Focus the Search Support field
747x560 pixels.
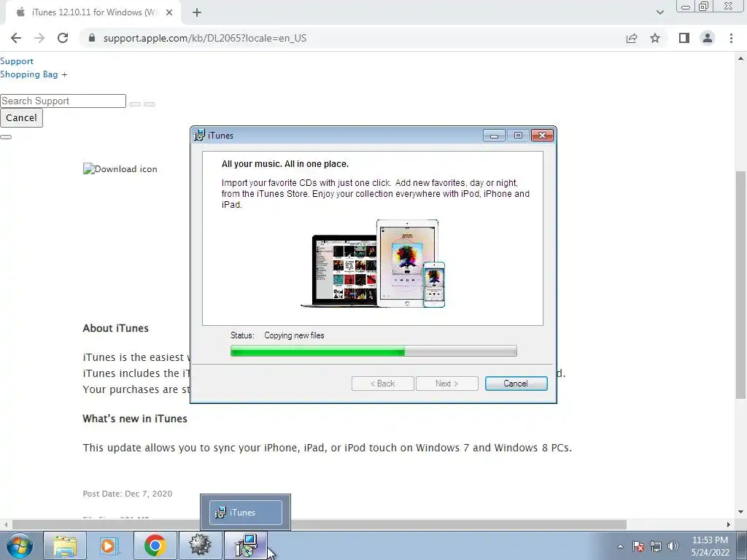(63, 101)
